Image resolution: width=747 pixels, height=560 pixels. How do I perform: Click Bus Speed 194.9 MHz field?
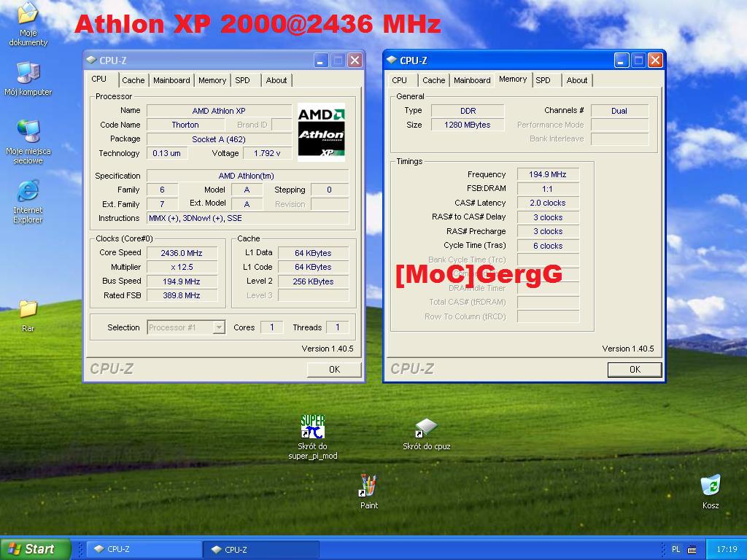182,281
